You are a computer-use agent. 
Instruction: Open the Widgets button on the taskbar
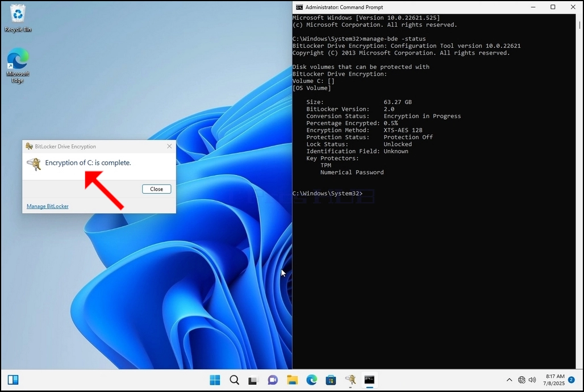(13, 380)
